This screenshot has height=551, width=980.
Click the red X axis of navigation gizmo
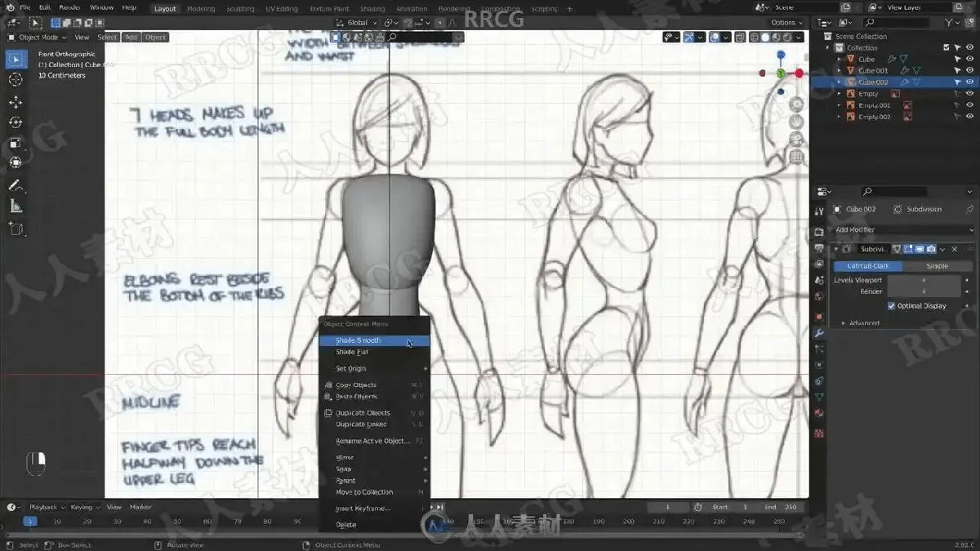coord(799,73)
